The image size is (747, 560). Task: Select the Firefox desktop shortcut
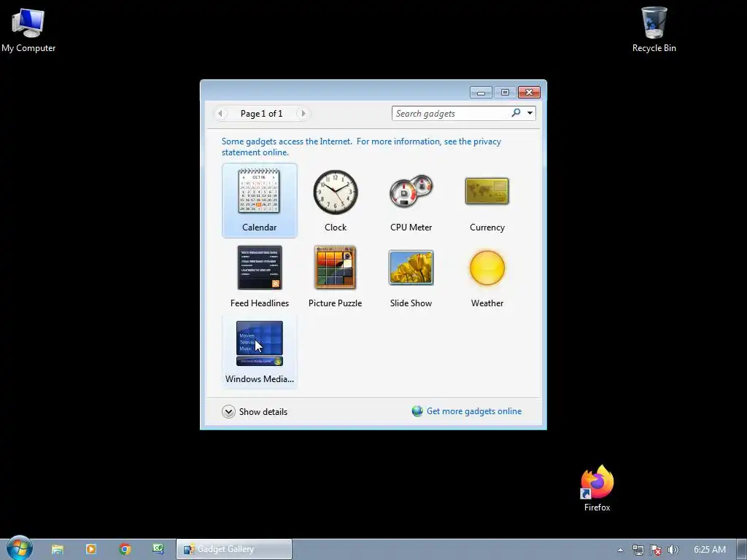click(597, 489)
